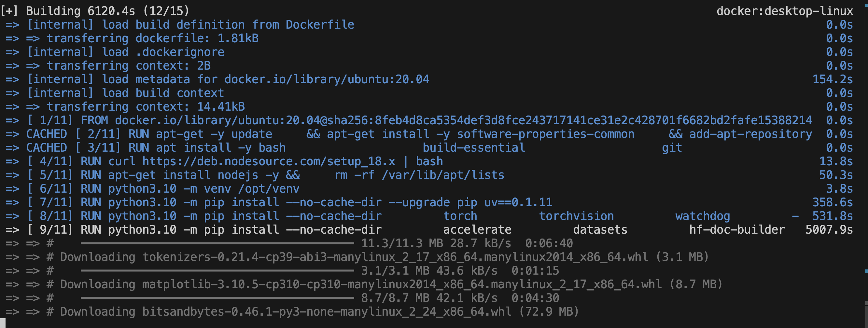Click the CACHED label on step 2/11
This screenshot has width=868, height=328.
tap(47, 134)
